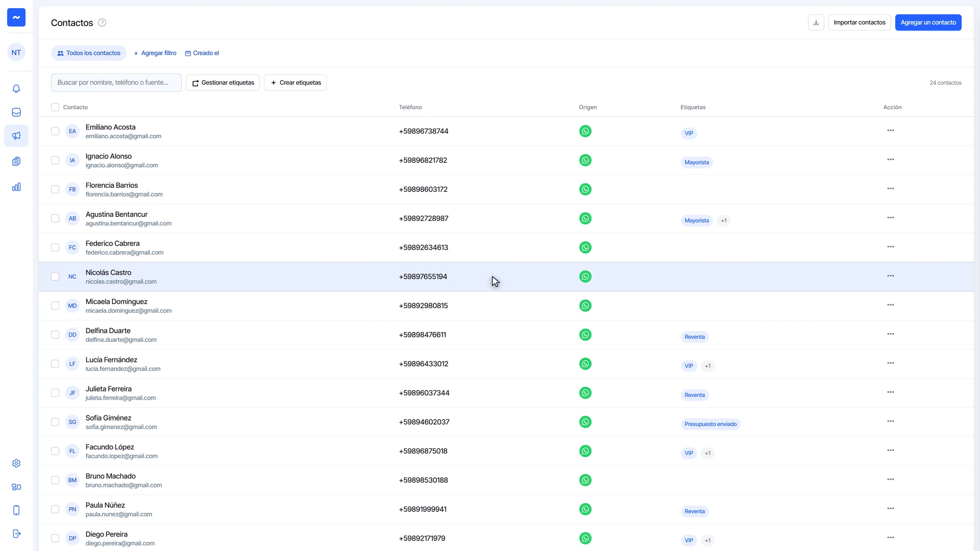Open actions menu for Ignacio Alonso
This screenshot has width=980, height=551.
click(x=890, y=160)
